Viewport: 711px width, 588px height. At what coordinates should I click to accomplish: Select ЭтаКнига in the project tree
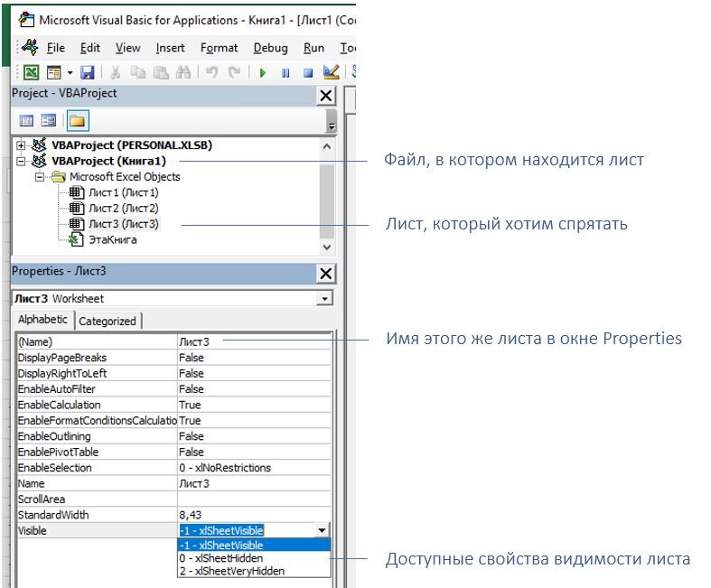[112, 240]
